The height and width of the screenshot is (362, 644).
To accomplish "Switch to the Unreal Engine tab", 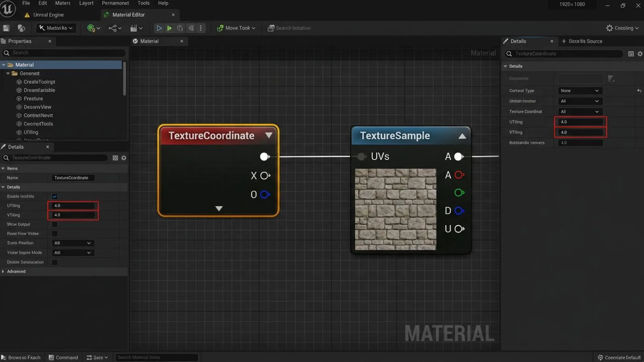I will pyautogui.click(x=48, y=15).
